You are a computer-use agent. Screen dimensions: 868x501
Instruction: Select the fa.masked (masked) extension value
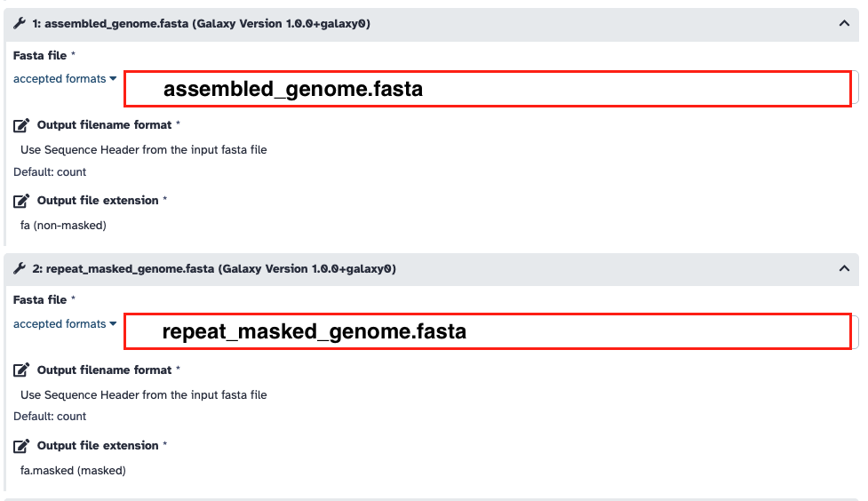(73, 471)
